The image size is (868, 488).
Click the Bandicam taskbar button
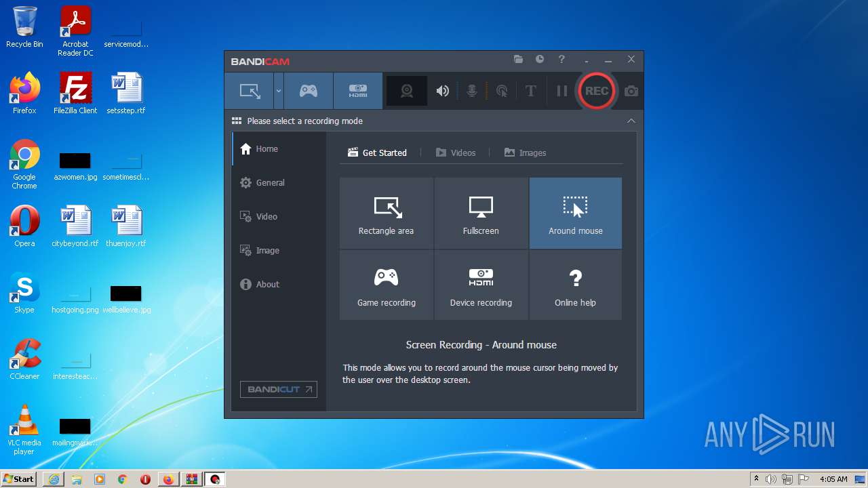point(215,479)
